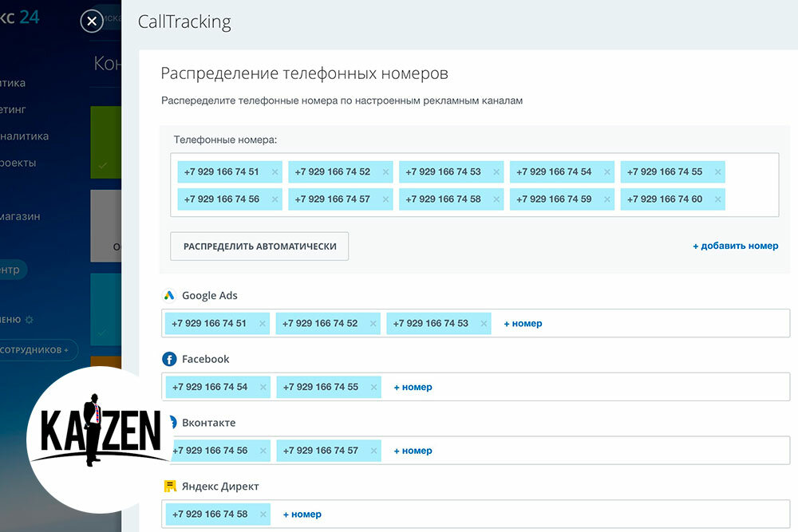Remove +7 929 166 74 53 from phone numbers pool
The image size is (798, 532).
496,172
